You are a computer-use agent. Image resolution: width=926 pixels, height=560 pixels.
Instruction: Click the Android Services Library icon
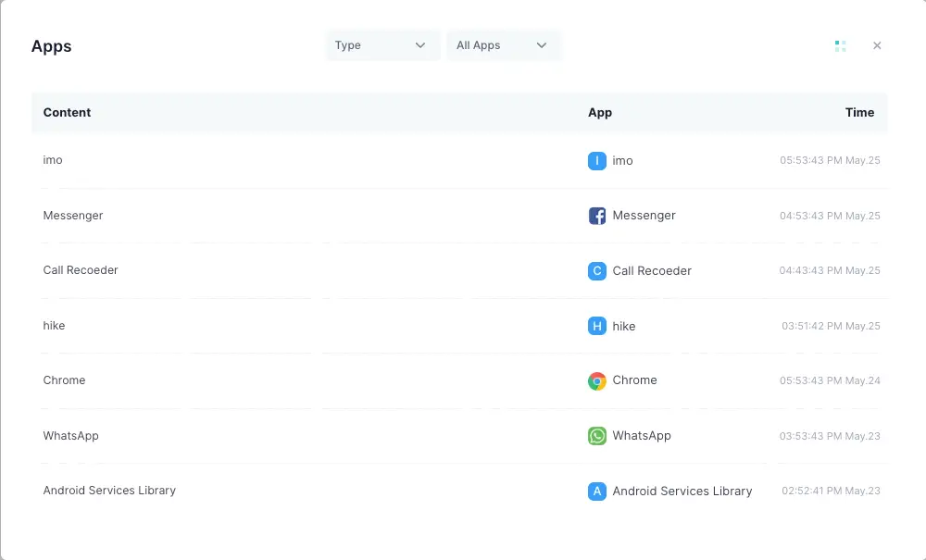click(x=597, y=492)
